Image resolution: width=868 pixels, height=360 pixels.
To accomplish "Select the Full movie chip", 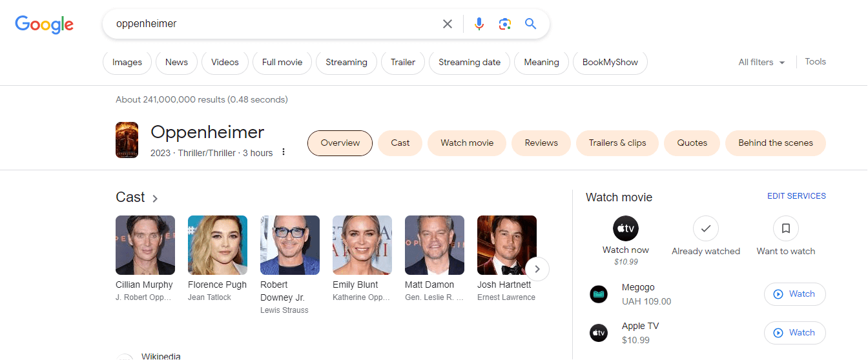I will pos(282,63).
